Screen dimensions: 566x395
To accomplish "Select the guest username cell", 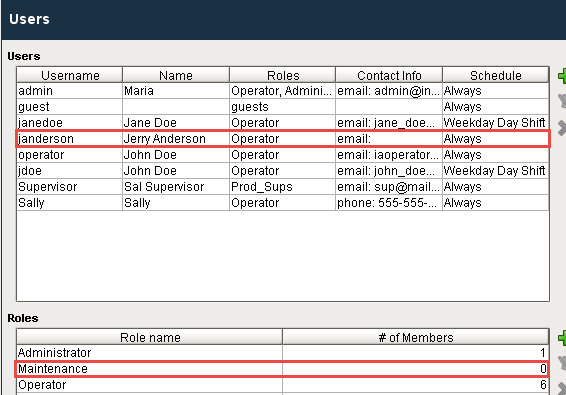I will pyautogui.click(x=70, y=107).
